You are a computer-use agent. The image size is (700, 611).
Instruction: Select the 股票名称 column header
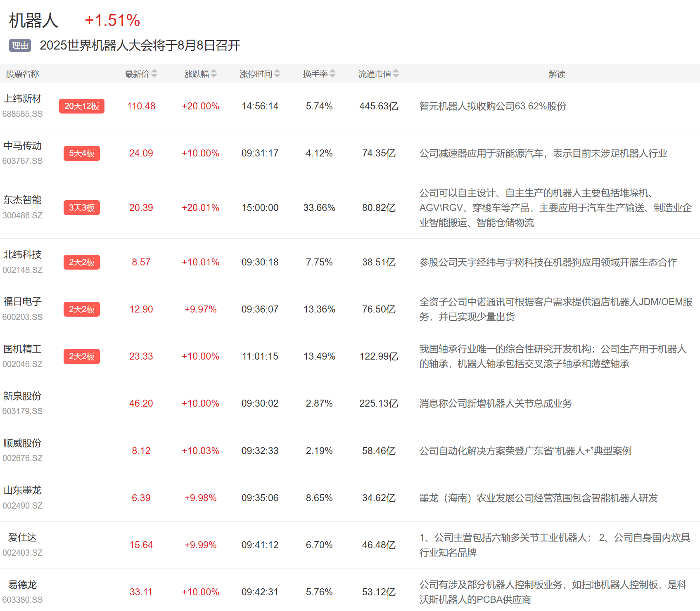pos(23,74)
